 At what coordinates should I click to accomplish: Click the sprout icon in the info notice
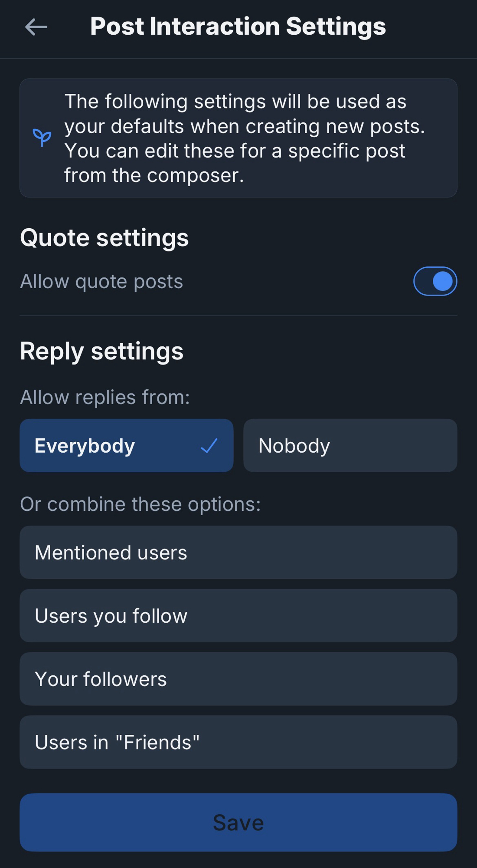(42, 138)
